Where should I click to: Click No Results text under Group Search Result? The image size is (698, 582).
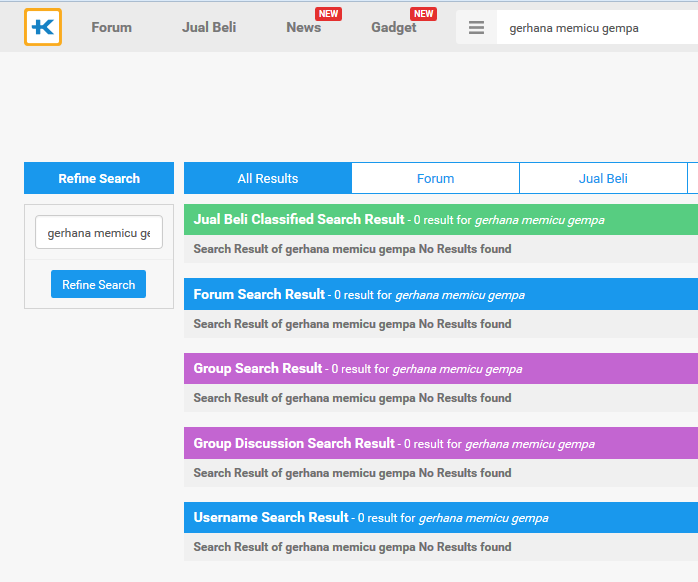[x=352, y=398]
